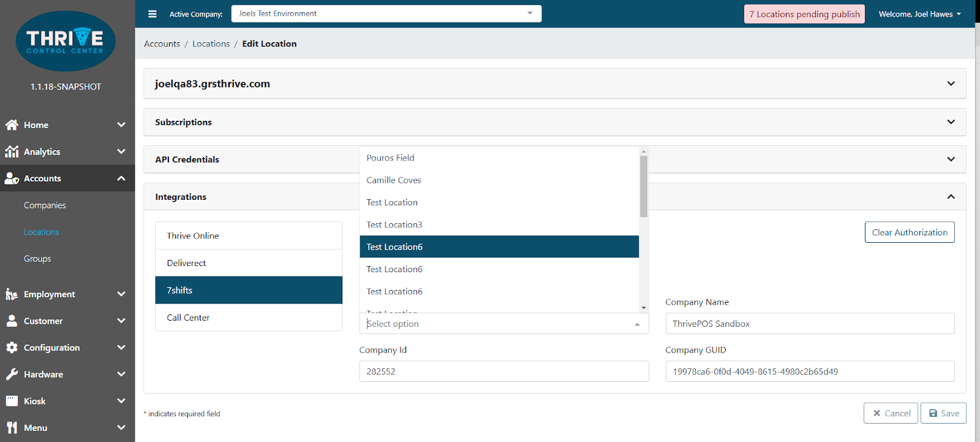Choose Camille Coves from the list

click(499, 180)
